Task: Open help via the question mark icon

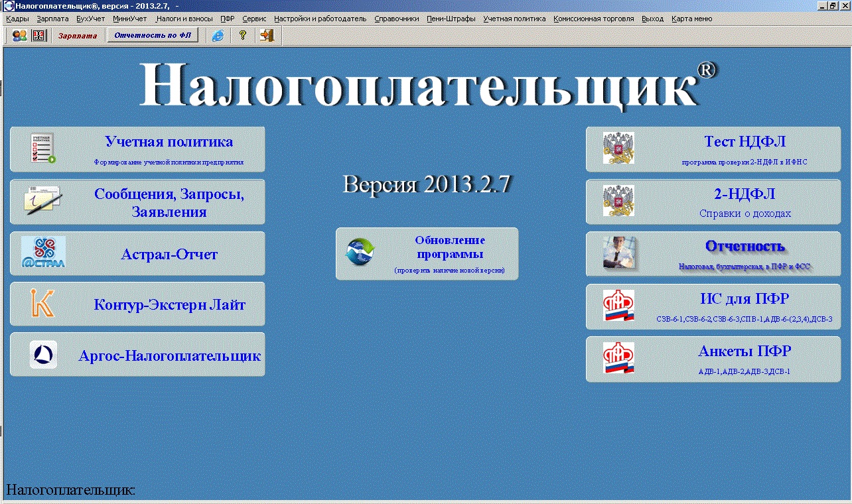Action: pos(243,36)
